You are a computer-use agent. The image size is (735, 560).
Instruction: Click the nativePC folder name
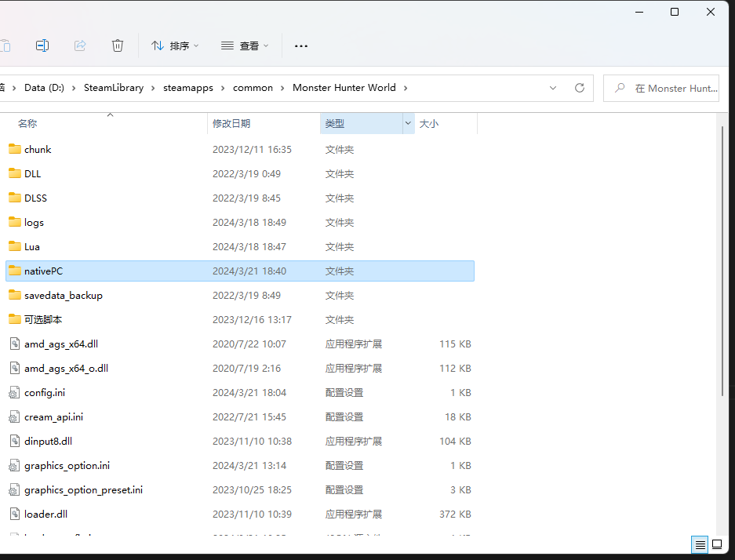click(x=43, y=271)
